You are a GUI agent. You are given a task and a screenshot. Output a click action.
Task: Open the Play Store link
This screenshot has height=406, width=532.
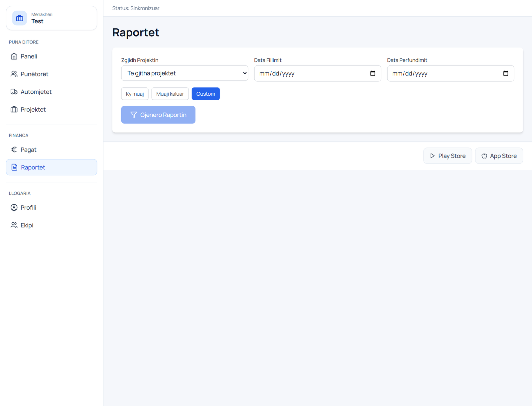(x=448, y=156)
